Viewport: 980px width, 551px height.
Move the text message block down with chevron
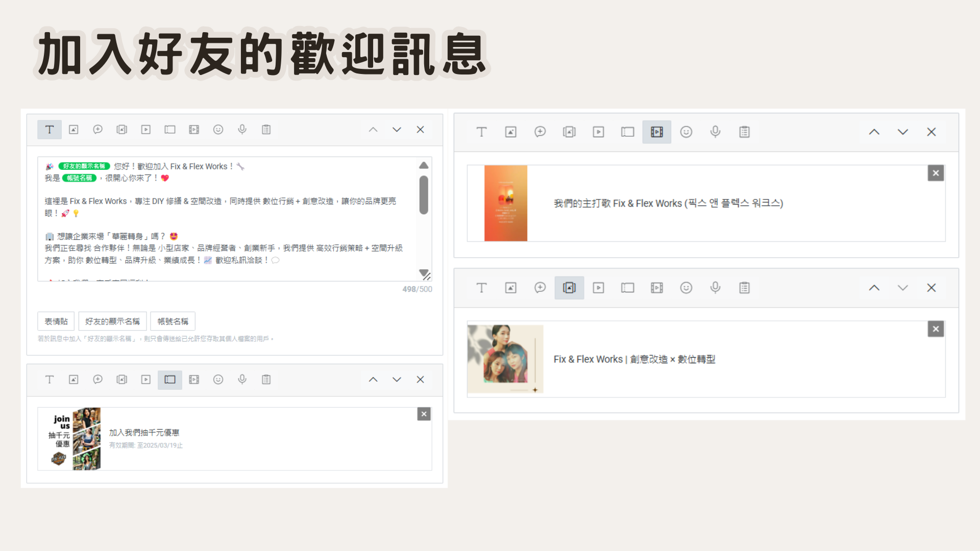(397, 130)
